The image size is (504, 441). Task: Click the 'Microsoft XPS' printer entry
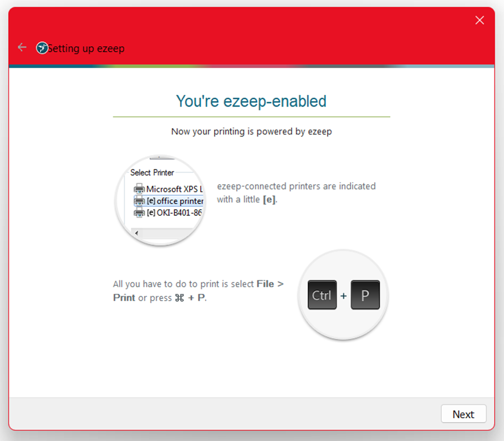(x=168, y=189)
